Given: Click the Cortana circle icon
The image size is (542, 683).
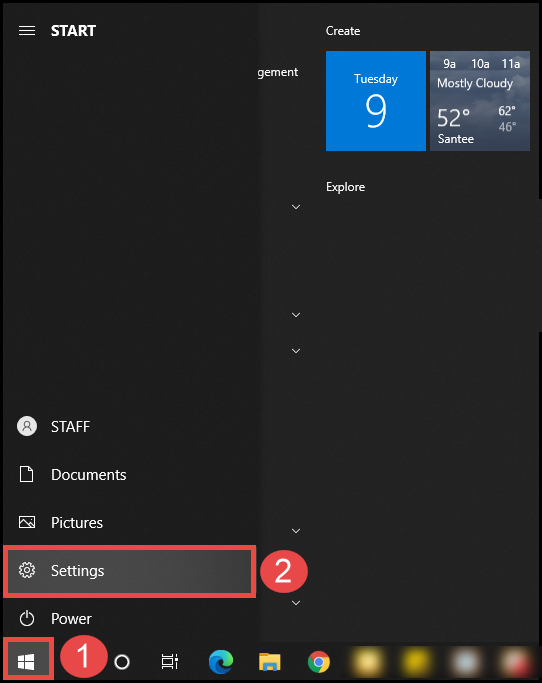Looking at the screenshot, I should coord(122,662).
